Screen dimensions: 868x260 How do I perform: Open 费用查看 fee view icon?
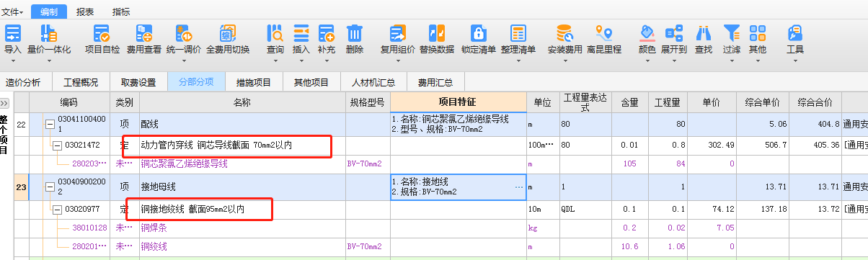(143, 40)
